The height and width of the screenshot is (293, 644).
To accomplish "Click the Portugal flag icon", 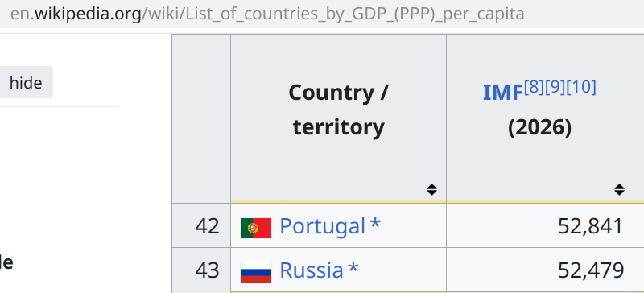I will 256,228.
